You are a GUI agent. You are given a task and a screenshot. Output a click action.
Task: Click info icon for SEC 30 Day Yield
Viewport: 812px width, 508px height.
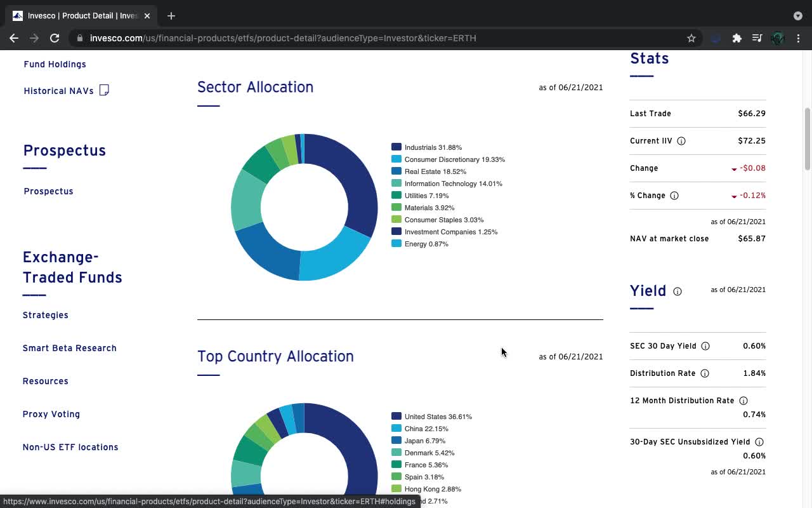coord(705,346)
